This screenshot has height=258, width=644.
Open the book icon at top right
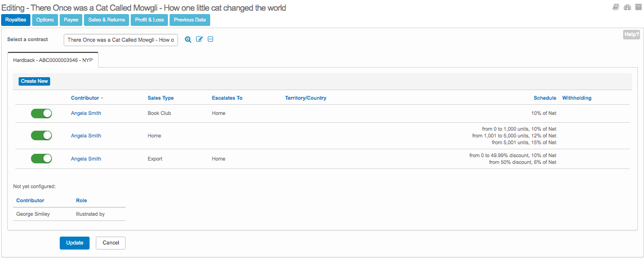(x=616, y=7)
